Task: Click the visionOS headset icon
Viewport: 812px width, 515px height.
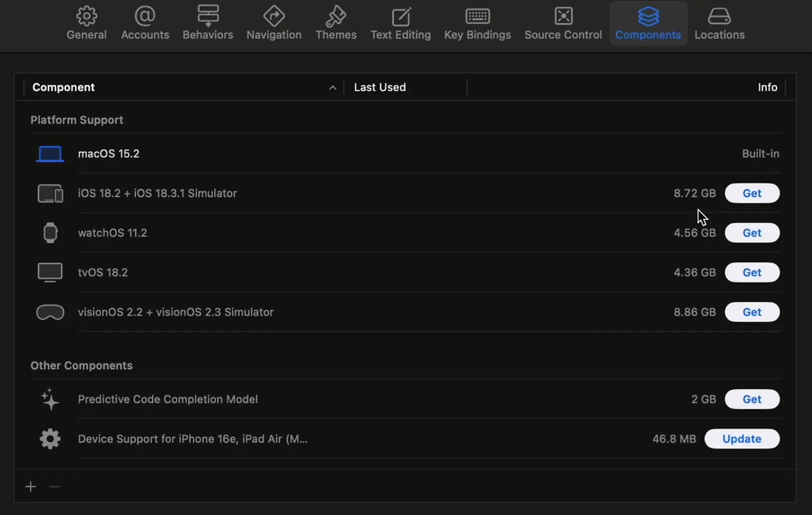Action: point(50,312)
